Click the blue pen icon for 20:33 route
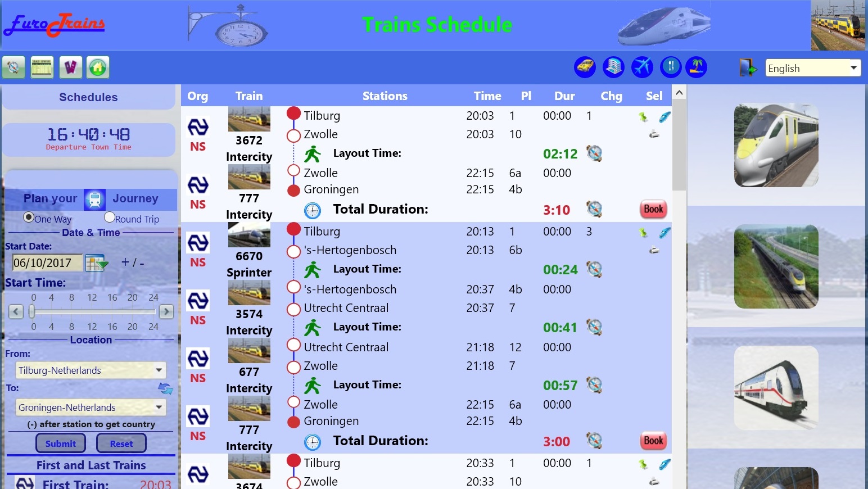 click(664, 464)
